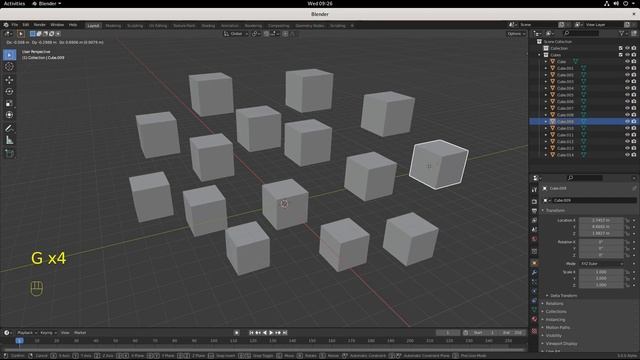The height and width of the screenshot is (360, 640).
Task: Open the Object Data mesh tab
Action: click(x=534, y=310)
